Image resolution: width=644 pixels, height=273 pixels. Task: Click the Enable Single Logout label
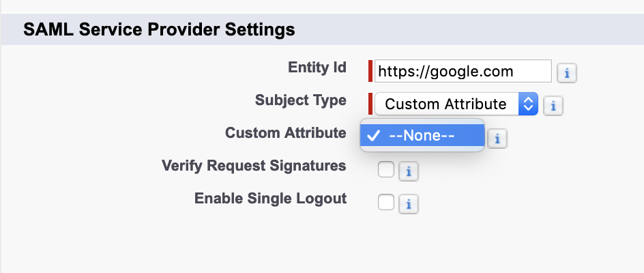click(270, 199)
